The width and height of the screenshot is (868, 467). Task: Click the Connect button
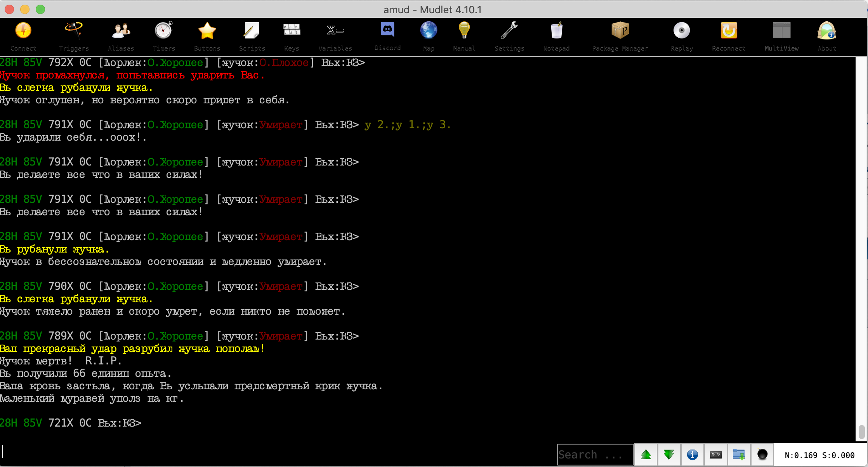23,36
